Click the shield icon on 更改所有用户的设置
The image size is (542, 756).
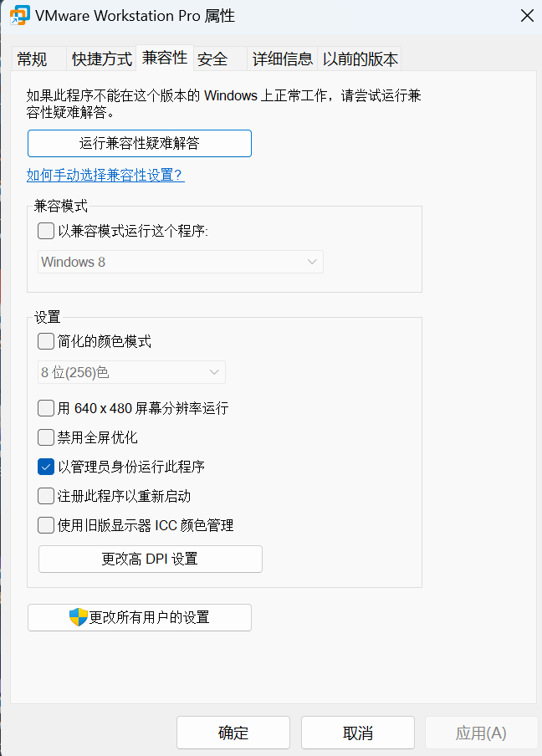coord(78,617)
